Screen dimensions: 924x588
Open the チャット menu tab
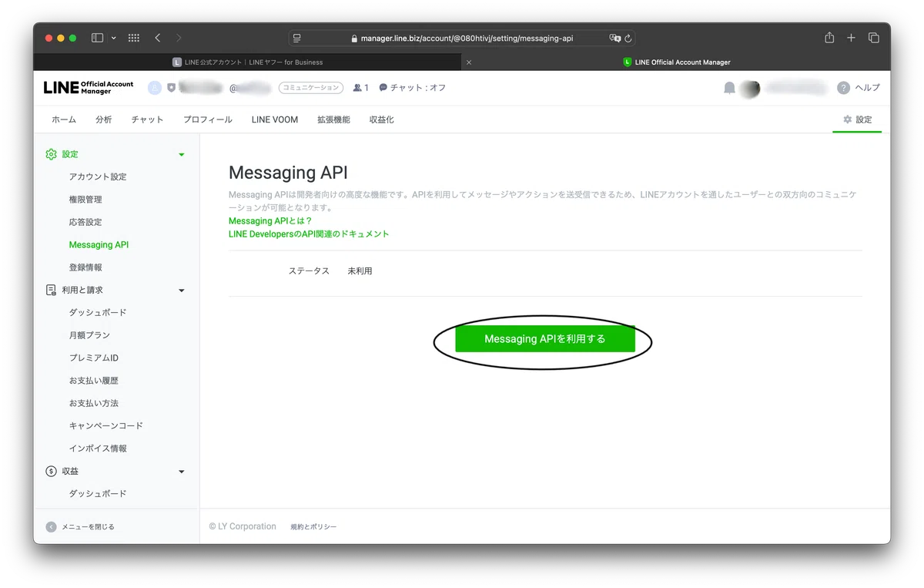[x=147, y=119]
